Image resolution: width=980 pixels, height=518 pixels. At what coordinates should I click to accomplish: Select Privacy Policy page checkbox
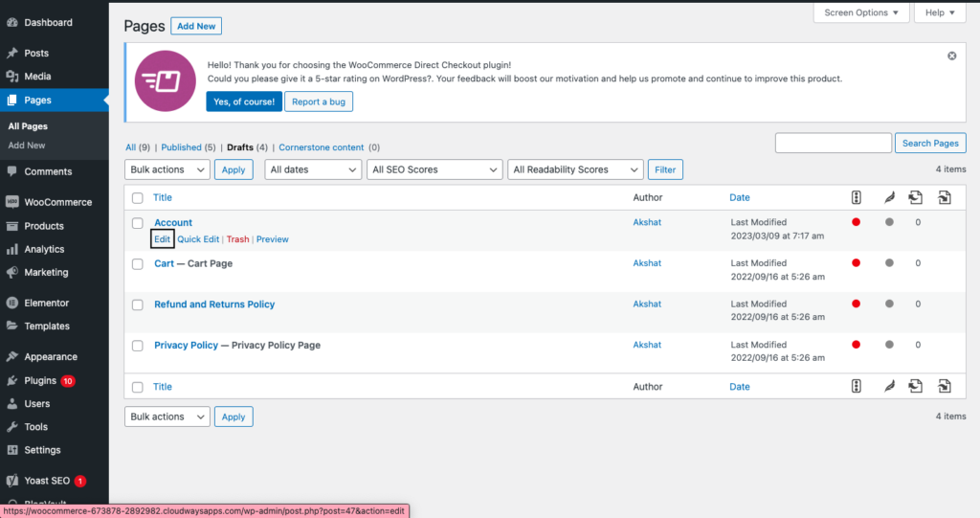(138, 346)
